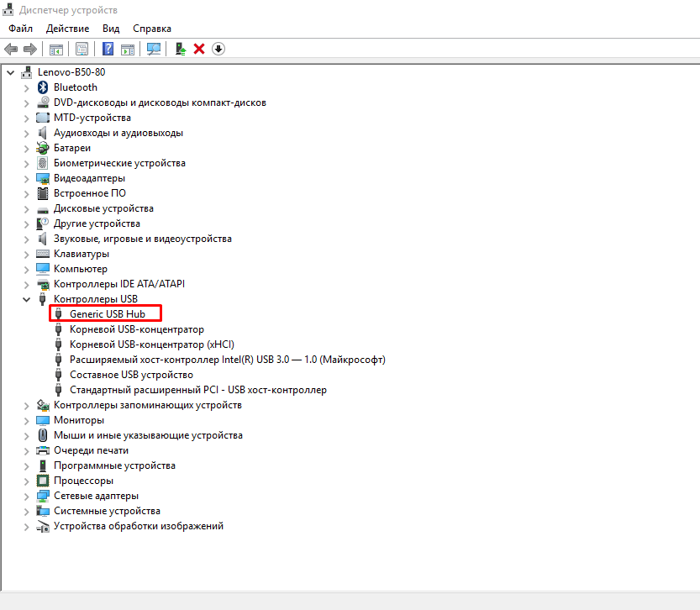Select Generic USB Hub device
Image resolution: width=700 pixels, height=610 pixels.
point(108,314)
